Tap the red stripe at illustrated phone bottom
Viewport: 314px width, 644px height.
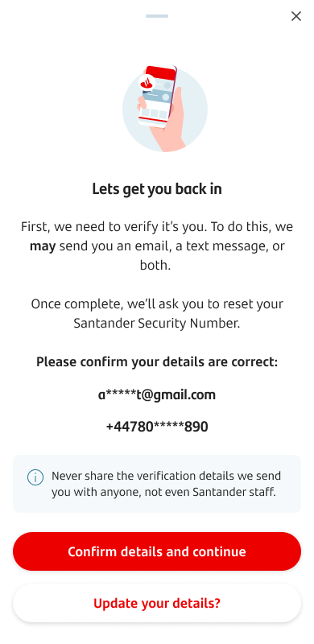tap(152, 120)
